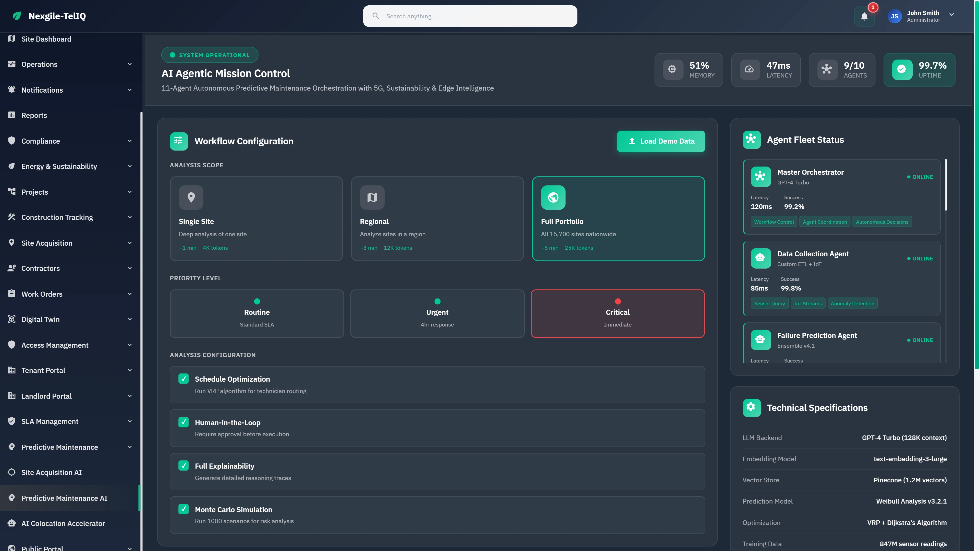This screenshot has height=551, width=980.
Task: Click the search anything input field
Action: click(x=470, y=16)
